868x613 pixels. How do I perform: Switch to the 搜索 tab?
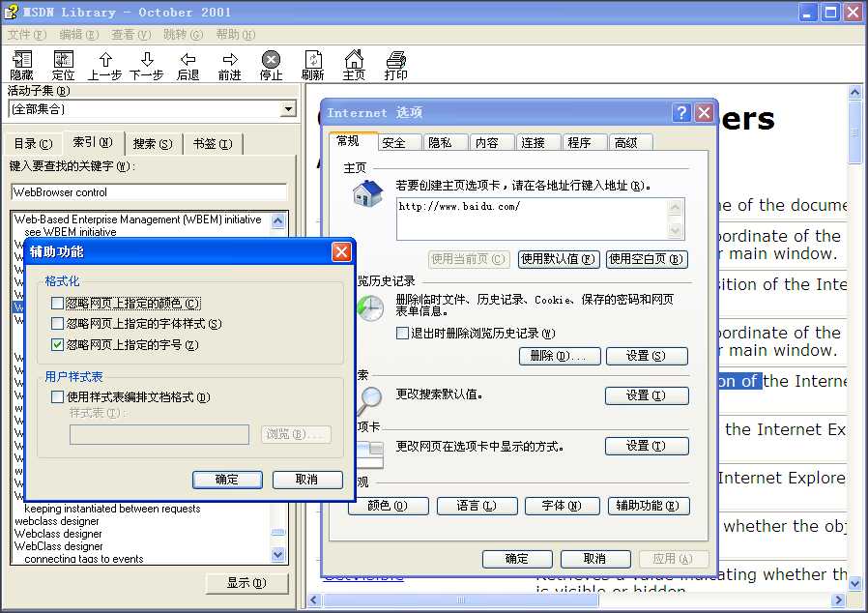[x=153, y=144]
